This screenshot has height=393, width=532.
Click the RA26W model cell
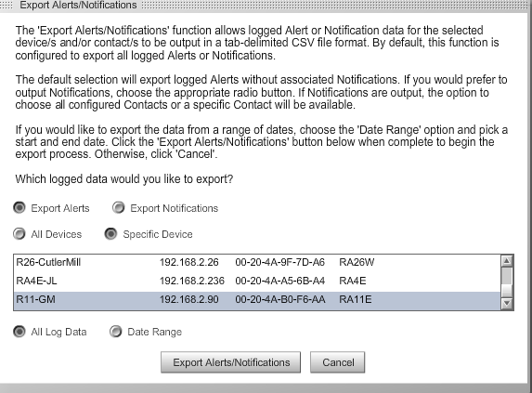(x=357, y=262)
